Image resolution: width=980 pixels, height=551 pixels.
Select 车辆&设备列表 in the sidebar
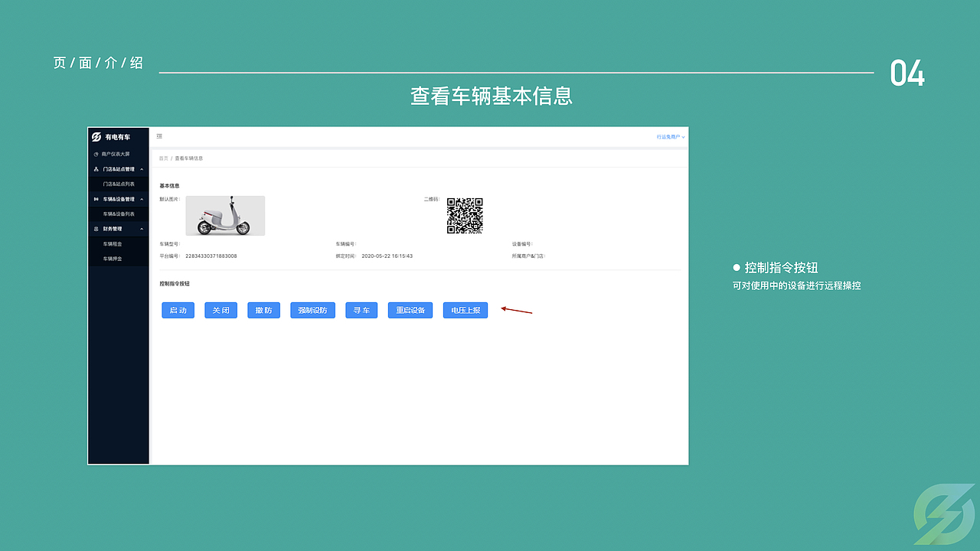pyautogui.click(x=121, y=214)
